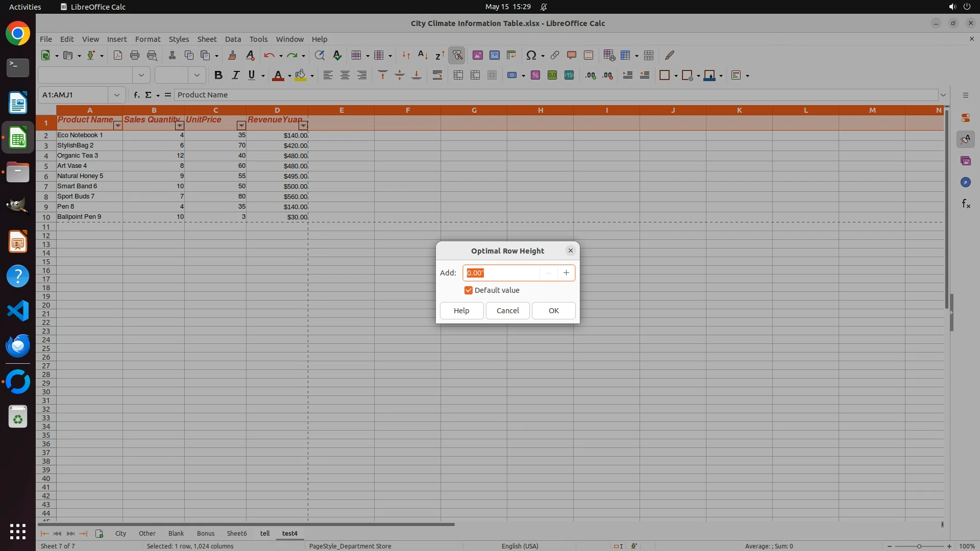980x551 pixels.
Task: Open the Product Name filter dropdown
Action: (117, 126)
